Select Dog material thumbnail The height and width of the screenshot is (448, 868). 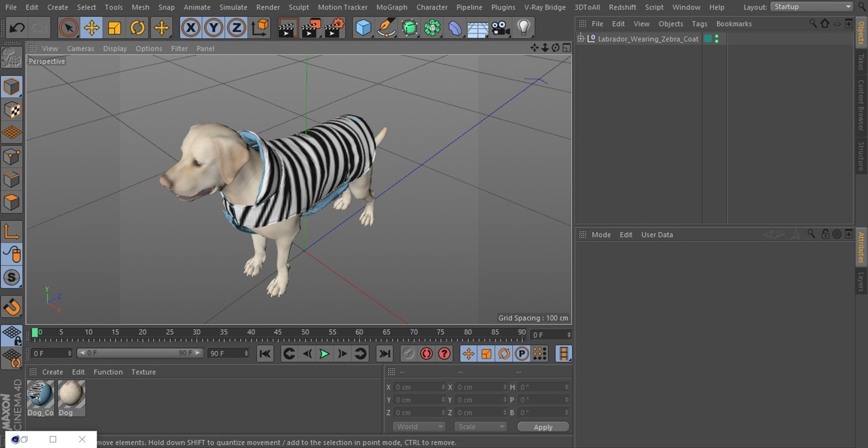coord(71,398)
